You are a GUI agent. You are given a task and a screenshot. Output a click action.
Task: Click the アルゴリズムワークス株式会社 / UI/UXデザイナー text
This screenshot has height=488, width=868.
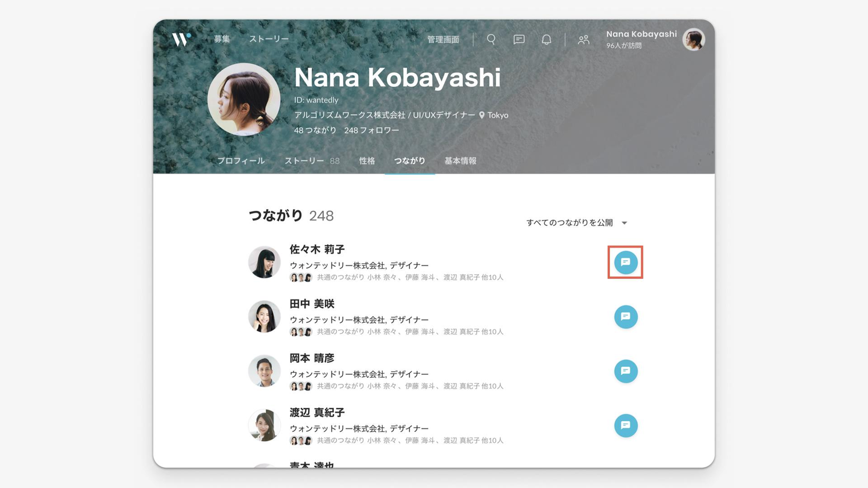click(x=385, y=115)
